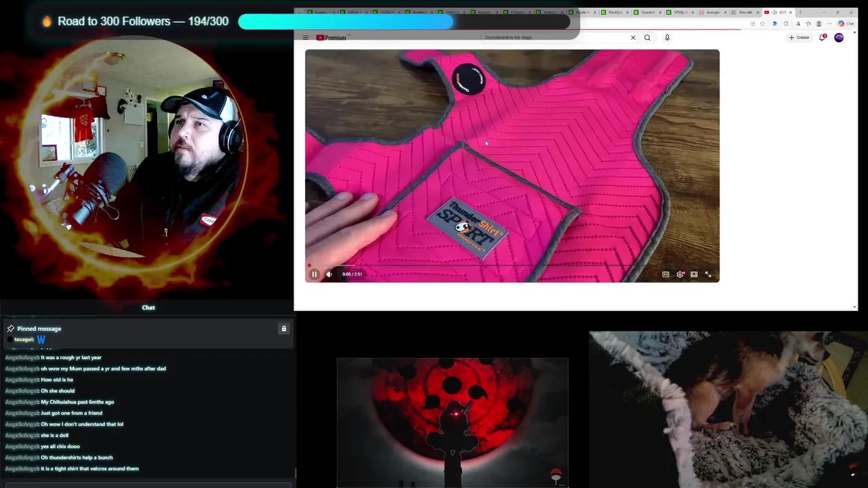Click the 'Chat' panel header
Image resolution: width=868 pixels, height=488 pixels.
pyautogui.click(x=149, y=308)
